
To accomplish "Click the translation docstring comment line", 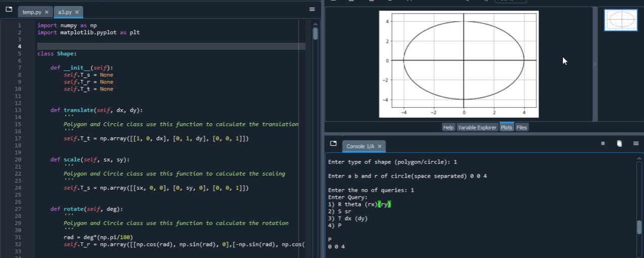I will [x=181, y=124].
